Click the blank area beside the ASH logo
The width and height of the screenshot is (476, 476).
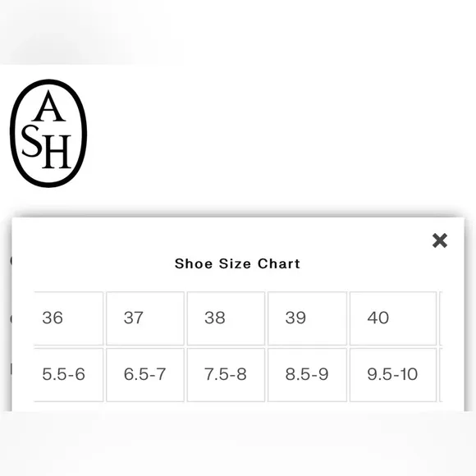pyautogui.click(x=279, y=134)
